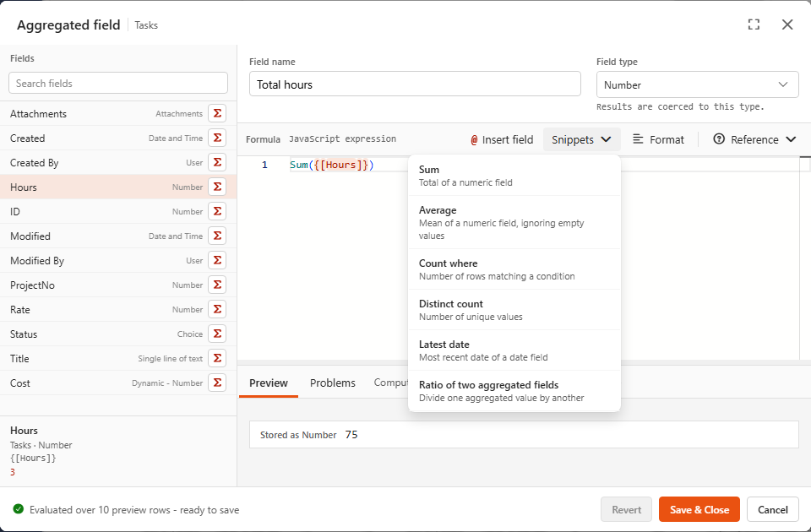
Task: Click the sigma icon for Status field
Action: click(x=217, y=334)
